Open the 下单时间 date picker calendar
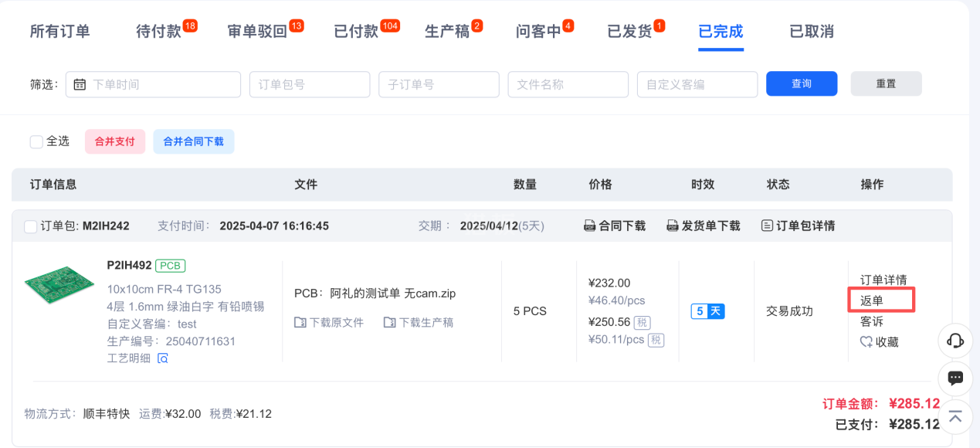The image size is (980, 448). pos(80,83)
